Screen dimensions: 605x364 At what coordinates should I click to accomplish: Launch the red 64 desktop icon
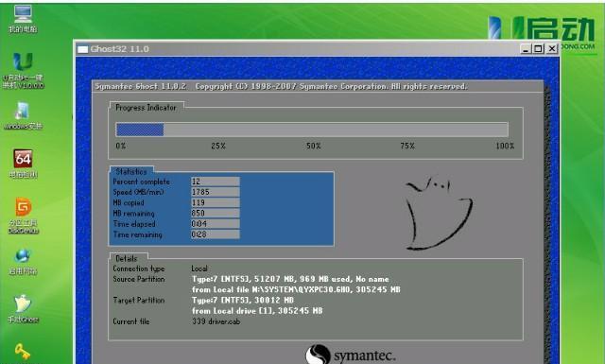[x=23, y=164]
